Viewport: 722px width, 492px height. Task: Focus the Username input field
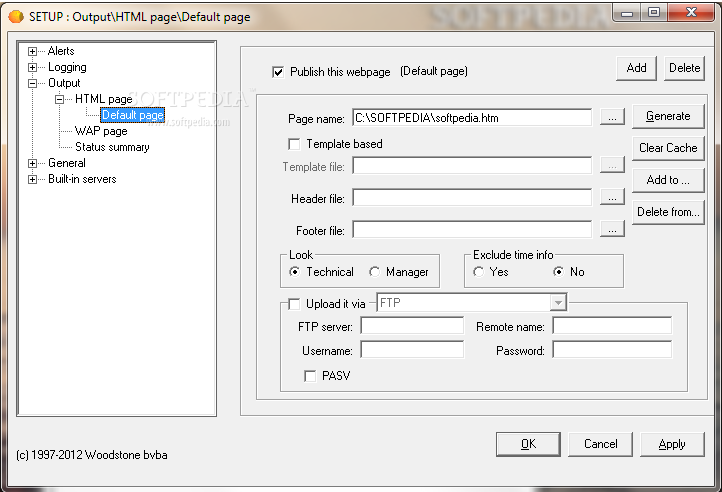412,350
